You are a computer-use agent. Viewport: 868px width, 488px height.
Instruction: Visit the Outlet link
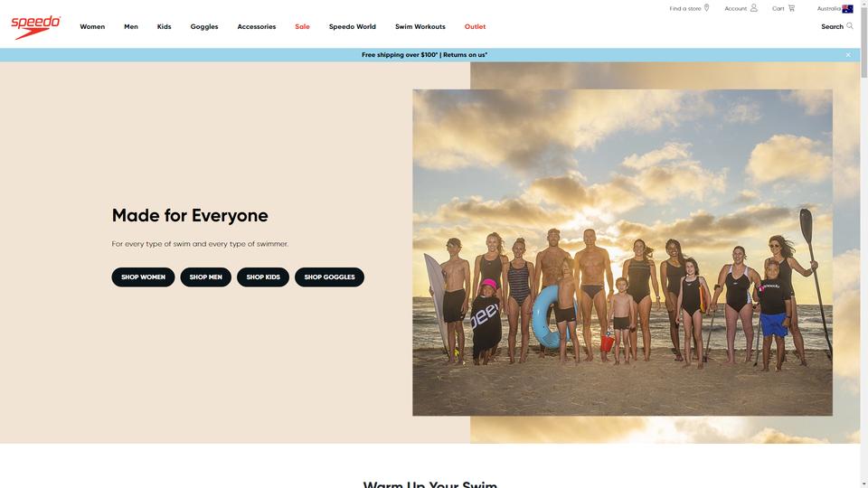[475, 26]
